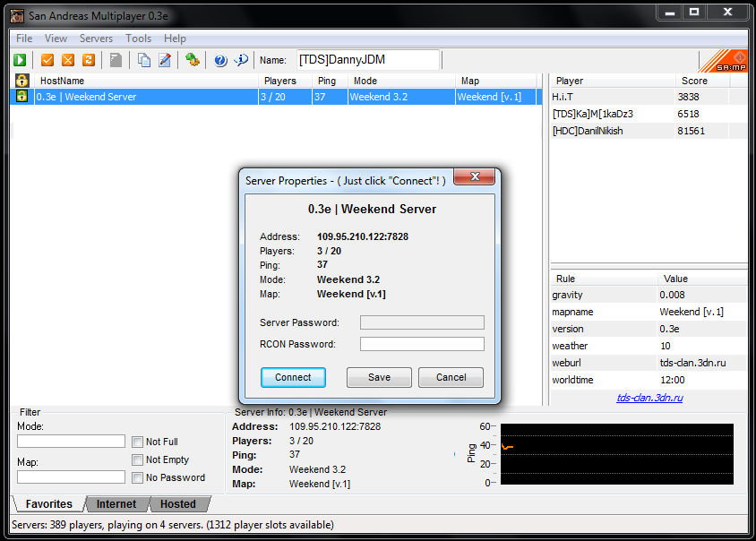Viewport: 756px width, 541px height.
Task: Click the weather rule row
Action: tap(649, 346)
